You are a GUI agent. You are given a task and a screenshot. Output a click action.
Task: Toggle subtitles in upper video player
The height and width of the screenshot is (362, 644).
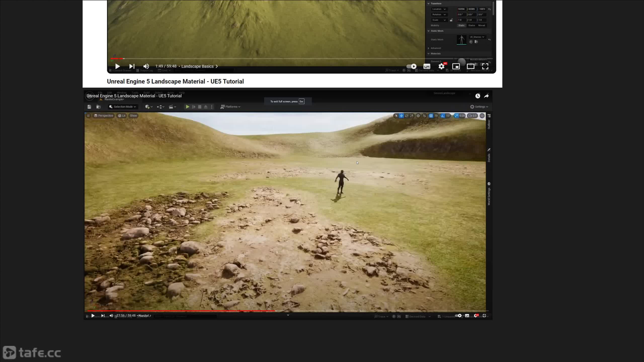[427, 66]
